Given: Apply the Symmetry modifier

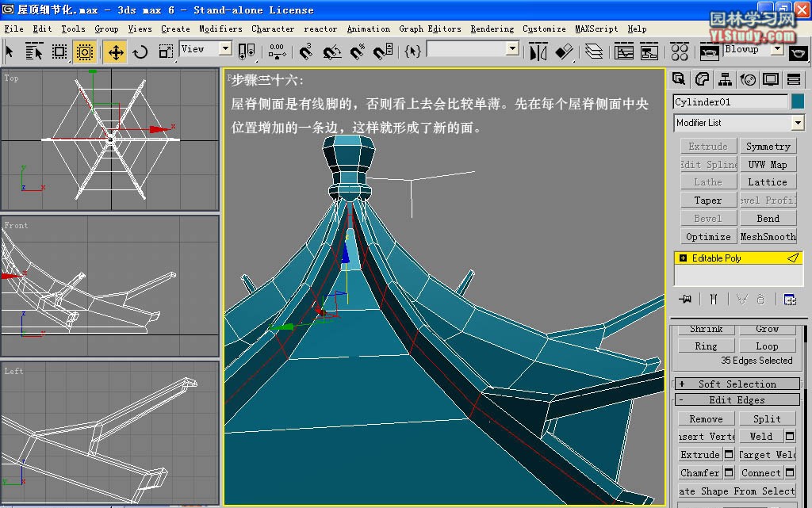Looking at the screenshot, I should pos(768,147).
